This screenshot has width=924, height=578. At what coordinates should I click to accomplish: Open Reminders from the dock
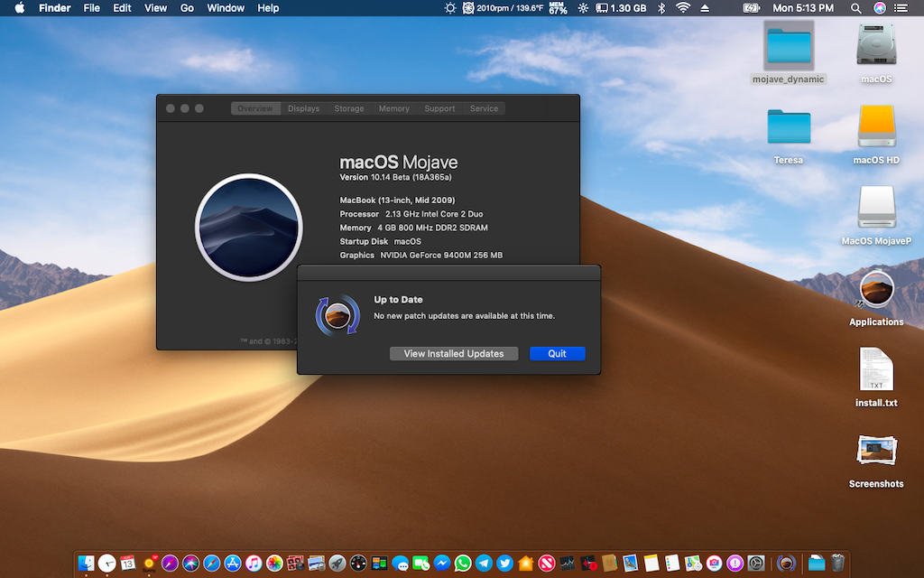pos(671,564)
